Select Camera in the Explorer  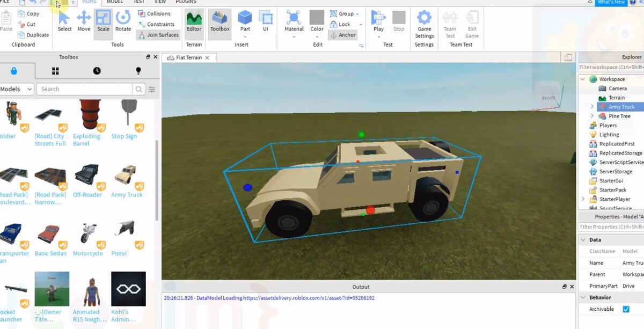click(x=617, y=89)
